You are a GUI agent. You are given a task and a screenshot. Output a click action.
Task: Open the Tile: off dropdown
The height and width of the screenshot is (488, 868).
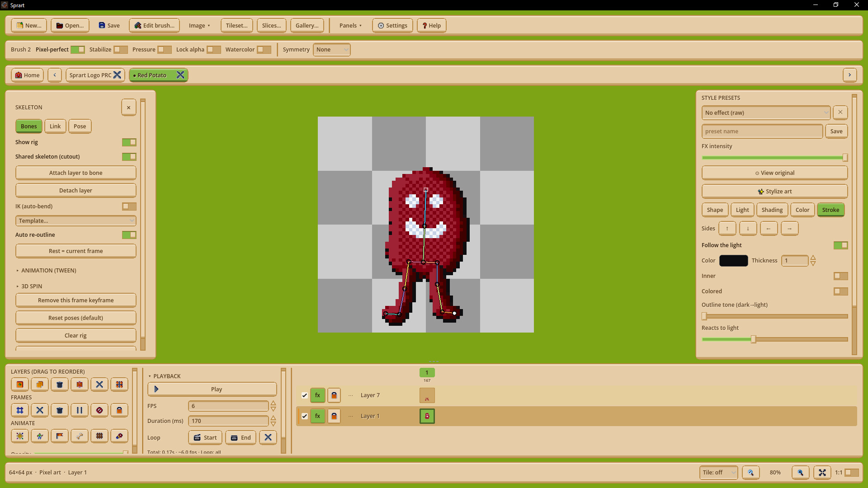(x=719, y=473)
